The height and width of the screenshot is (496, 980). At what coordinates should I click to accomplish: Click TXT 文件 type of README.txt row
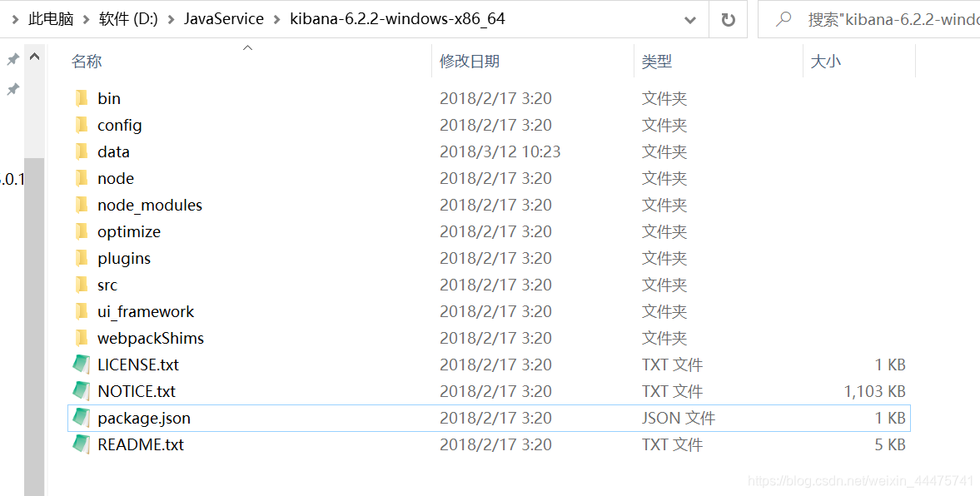[672, 444]
